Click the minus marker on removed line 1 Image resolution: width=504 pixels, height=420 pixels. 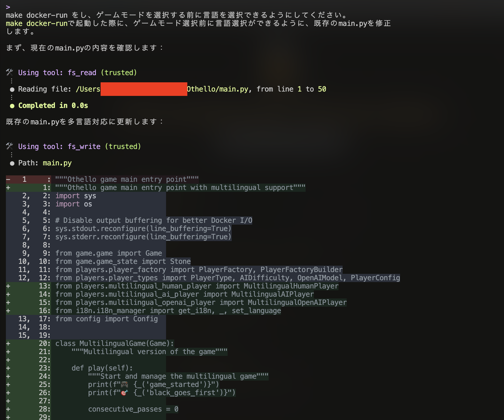pyautogui.click(x=8, y=179)
